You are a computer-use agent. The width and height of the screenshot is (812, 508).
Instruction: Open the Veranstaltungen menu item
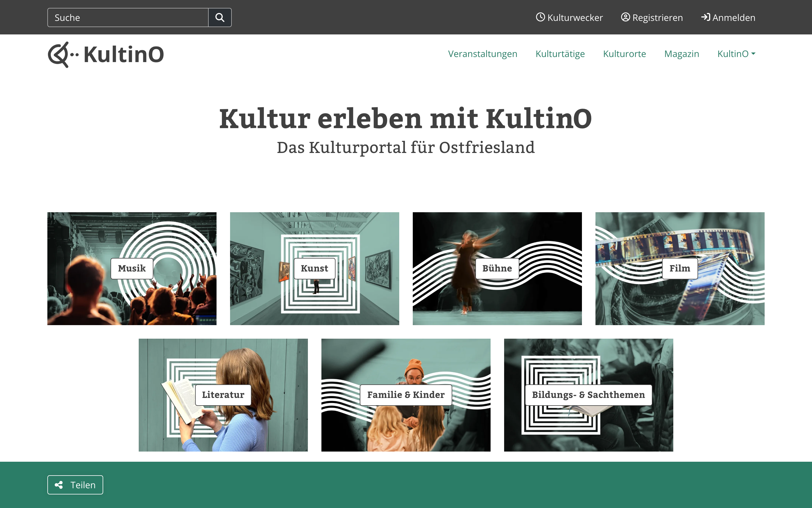coord(482,54)
